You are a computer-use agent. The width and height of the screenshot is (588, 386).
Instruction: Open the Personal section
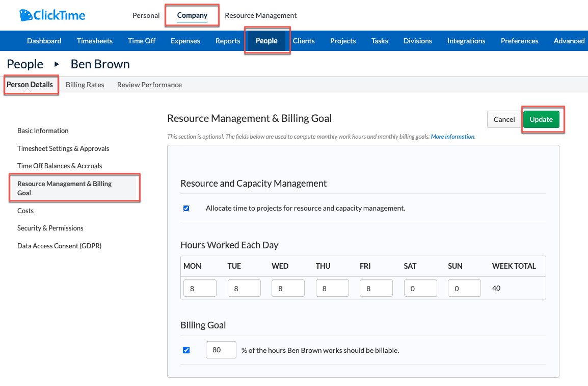(146, 15)
